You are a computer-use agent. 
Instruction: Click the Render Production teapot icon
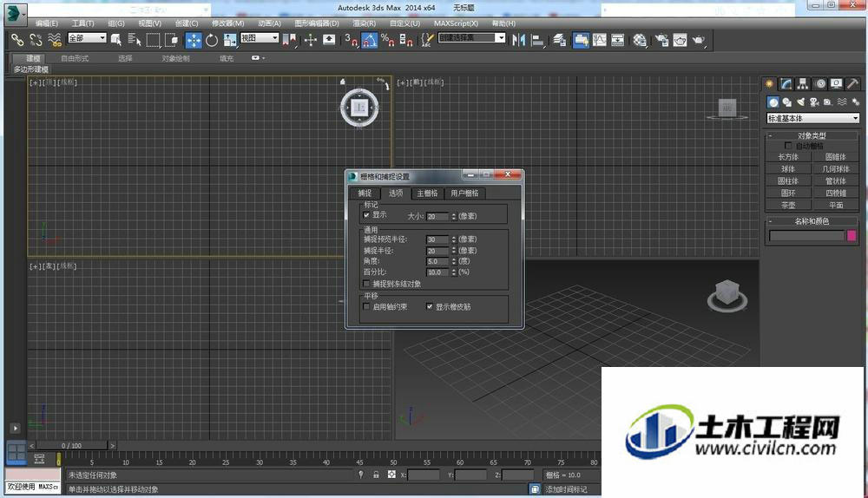(699, 40)
